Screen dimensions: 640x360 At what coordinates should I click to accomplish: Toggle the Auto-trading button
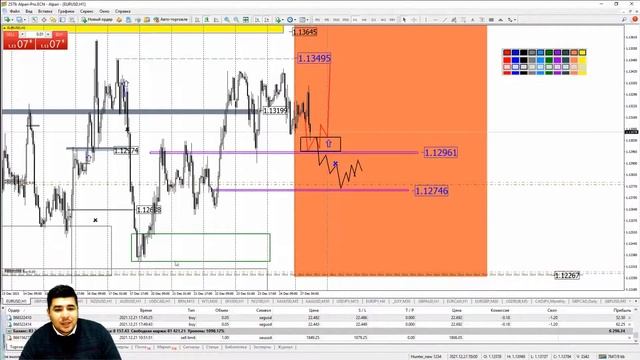(x=171, y=20)
